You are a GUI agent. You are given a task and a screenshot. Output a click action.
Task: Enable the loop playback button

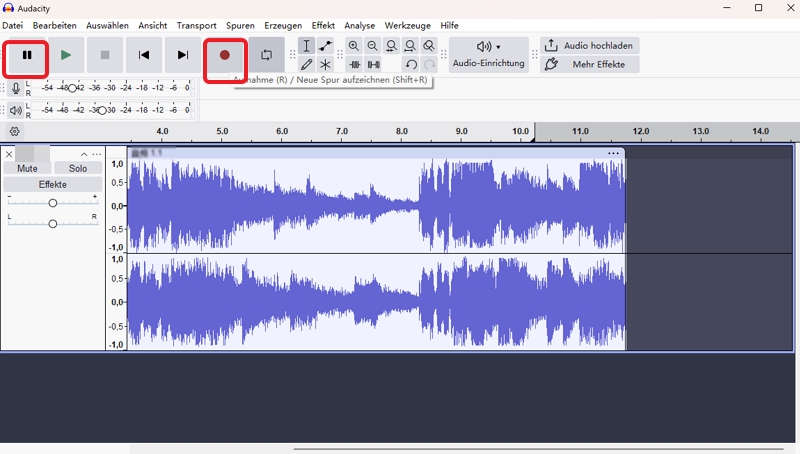pyautogui.click(x=266, y=55)
